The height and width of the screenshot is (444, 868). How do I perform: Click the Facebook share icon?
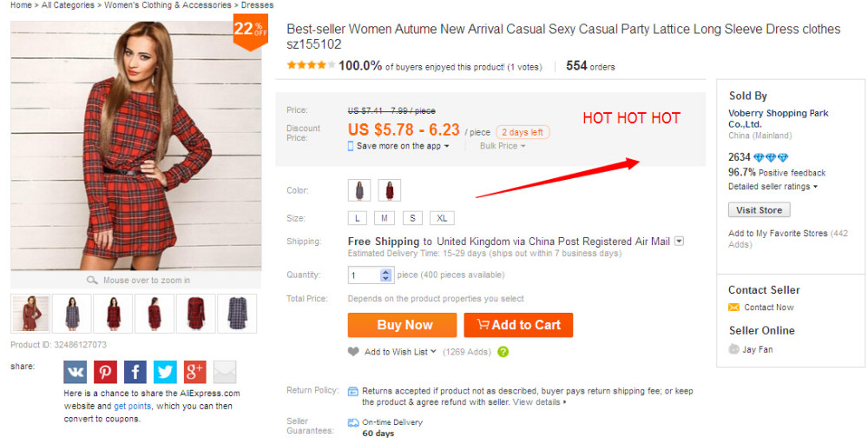135,372
